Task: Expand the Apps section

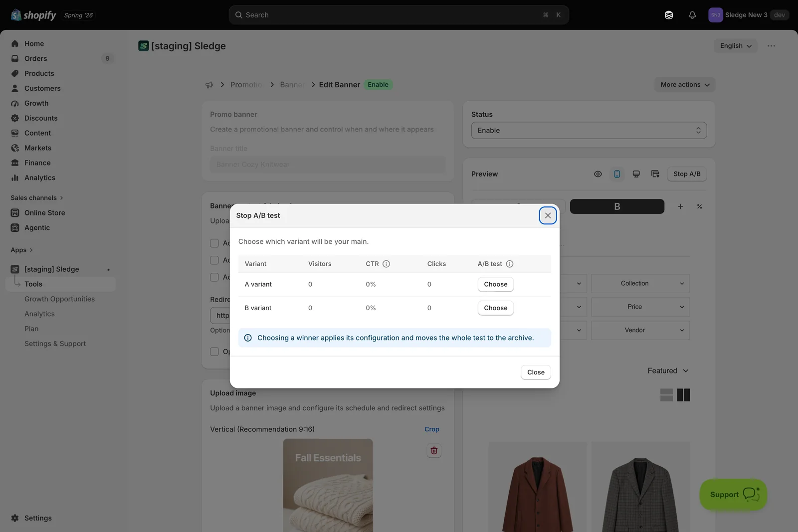Action: tap(21, 250)
